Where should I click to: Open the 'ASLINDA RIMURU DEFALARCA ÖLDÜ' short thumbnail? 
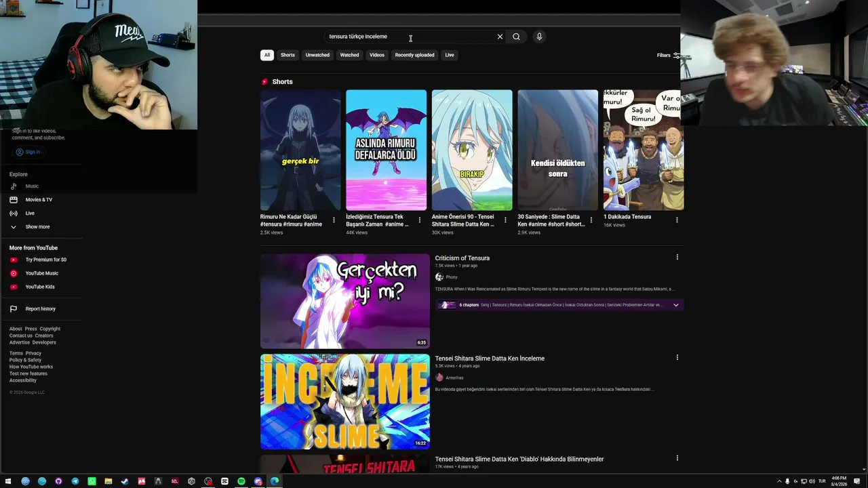pyautogui.click(x=386, y=150)
